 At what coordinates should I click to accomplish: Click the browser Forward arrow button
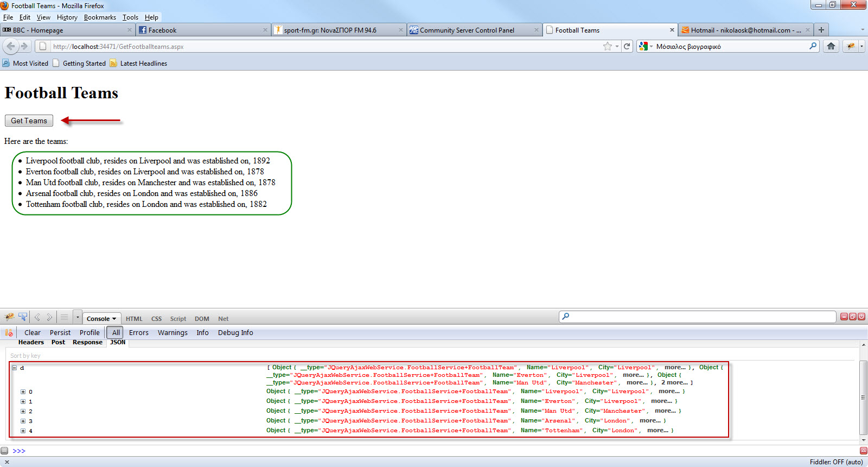pyautogui.click(x=24, y=46)
